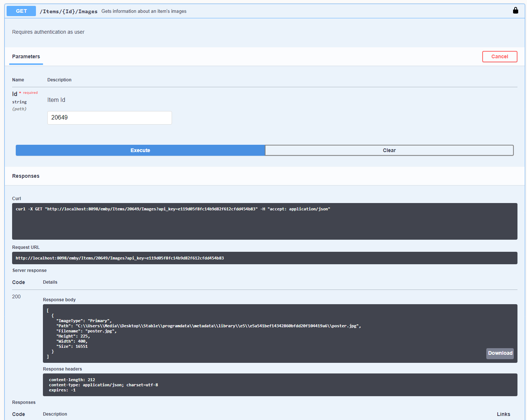This screenshot has height=420, width=527.
Task: Click the Links column header
Action: coord(503,414)
